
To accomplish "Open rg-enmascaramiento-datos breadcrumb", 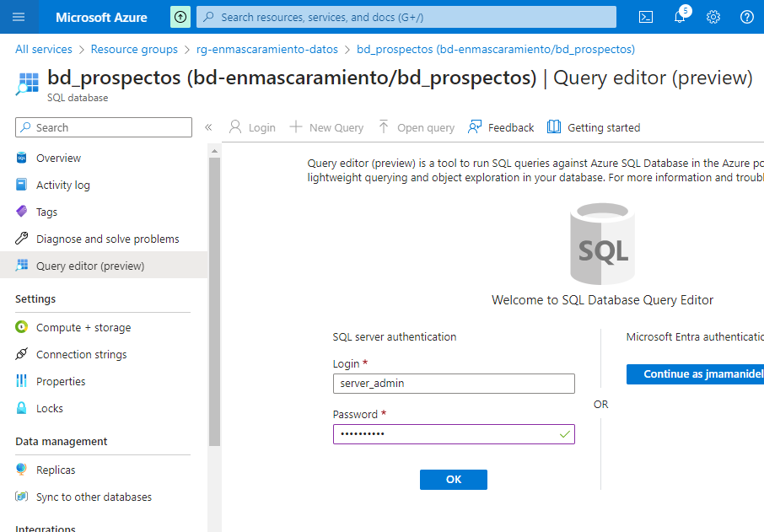I will tap(267, 49).
